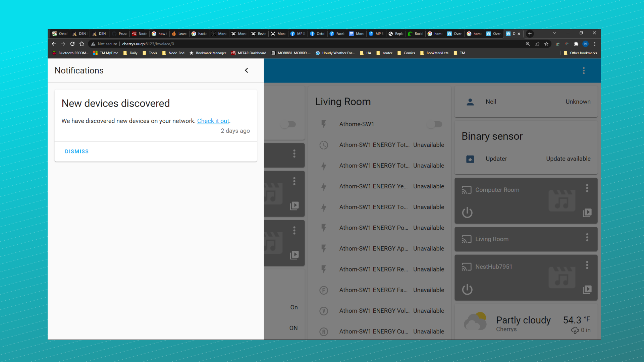Bookmark this page with the star icon
644x362 pixels.
point(546,44)
